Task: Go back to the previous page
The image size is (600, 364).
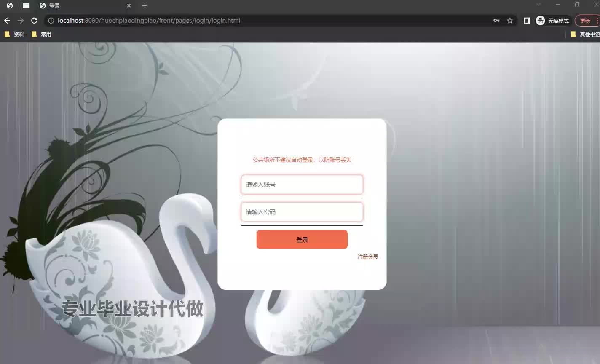Action: coord(7,20)
